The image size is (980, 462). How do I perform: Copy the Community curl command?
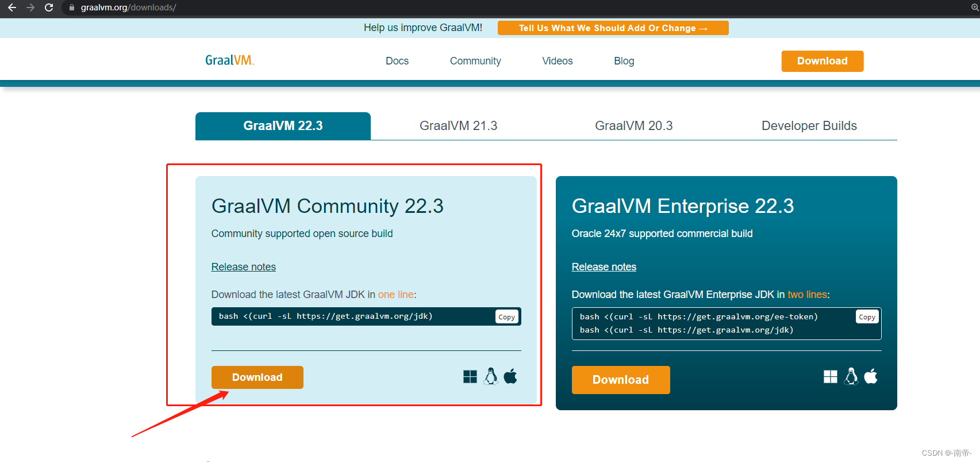pyautogui.click(x=507, y=317)
